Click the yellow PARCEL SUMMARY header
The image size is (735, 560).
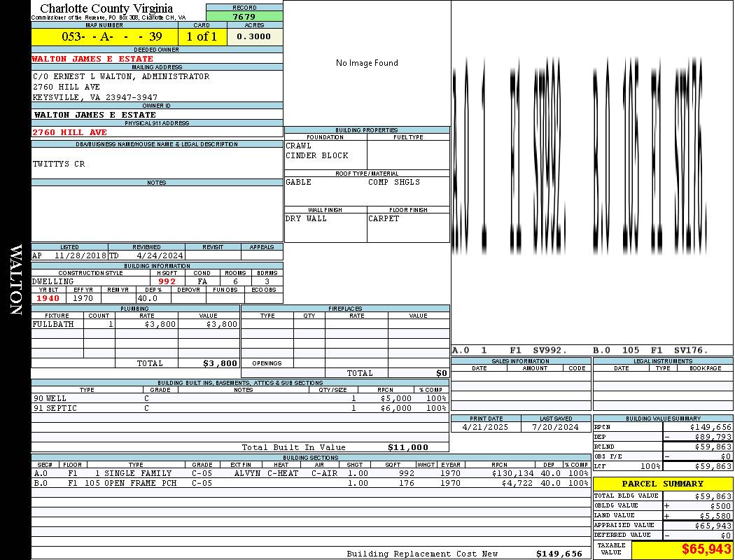point(662,484)
